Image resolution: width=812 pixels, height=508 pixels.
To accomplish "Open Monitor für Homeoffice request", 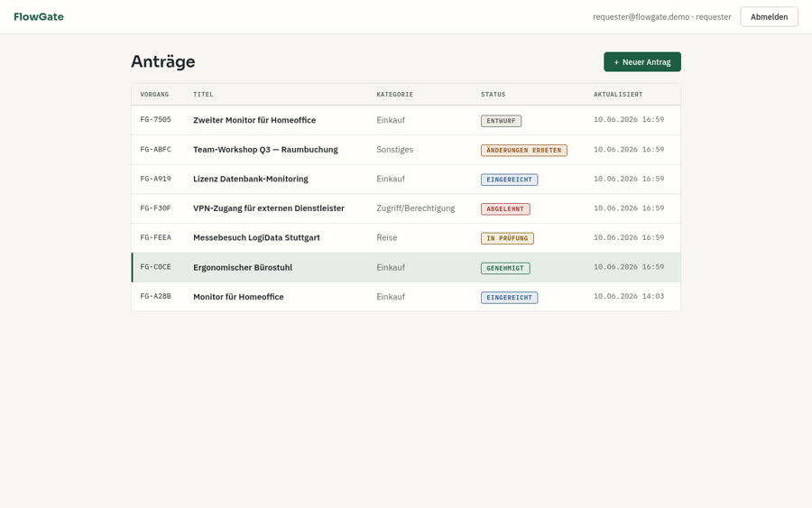I will (x=238, y=297).
